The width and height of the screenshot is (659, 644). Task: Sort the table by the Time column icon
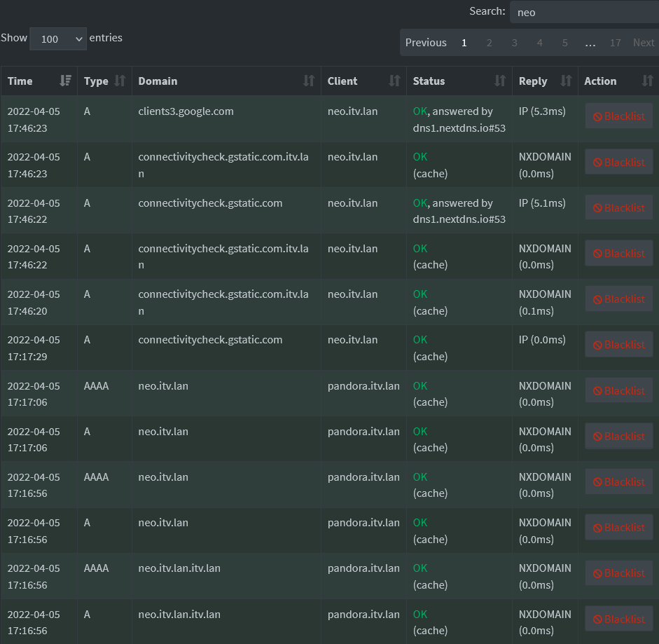click(x=65, y=81)
